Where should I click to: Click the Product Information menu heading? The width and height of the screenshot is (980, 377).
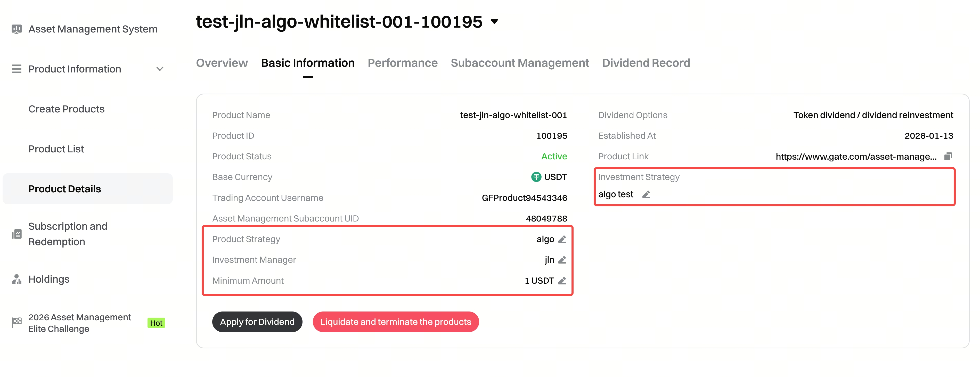(x=75, y=69)
